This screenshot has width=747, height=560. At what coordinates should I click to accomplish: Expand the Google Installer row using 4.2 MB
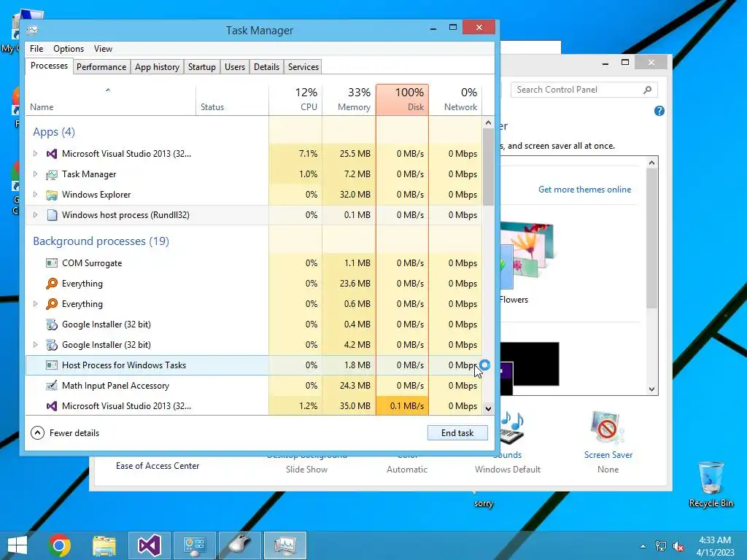pos(35,345)
